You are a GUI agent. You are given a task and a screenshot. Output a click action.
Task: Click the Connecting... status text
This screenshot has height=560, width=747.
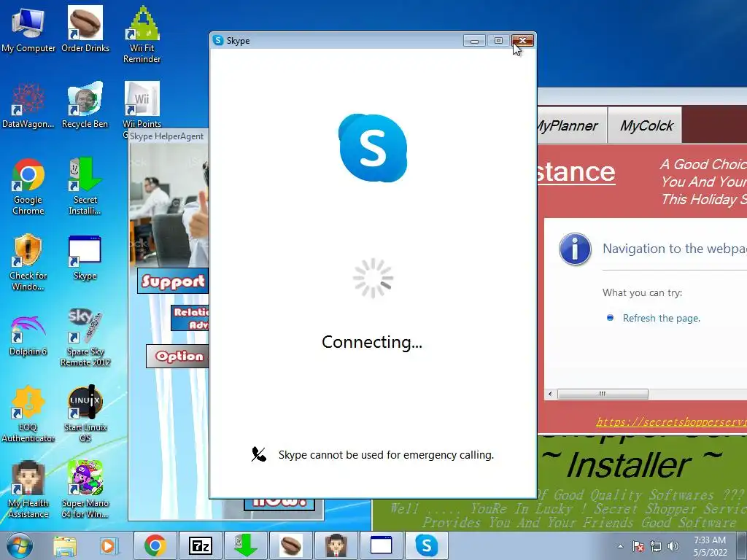(x=372, y=343)
